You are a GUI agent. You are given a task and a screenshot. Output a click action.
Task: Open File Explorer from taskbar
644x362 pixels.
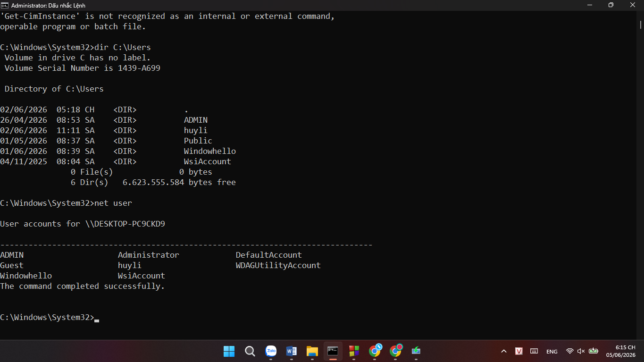click(x=312, y=351)
